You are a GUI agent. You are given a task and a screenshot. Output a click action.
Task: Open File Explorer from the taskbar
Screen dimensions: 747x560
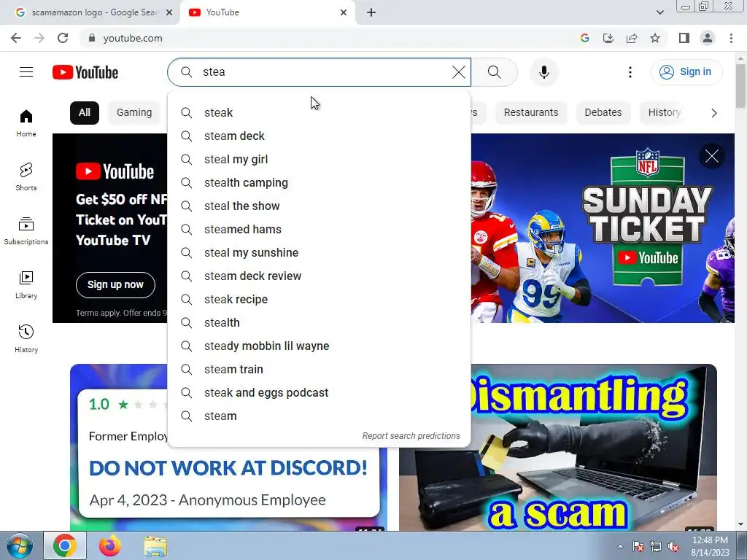pos(155,545)
